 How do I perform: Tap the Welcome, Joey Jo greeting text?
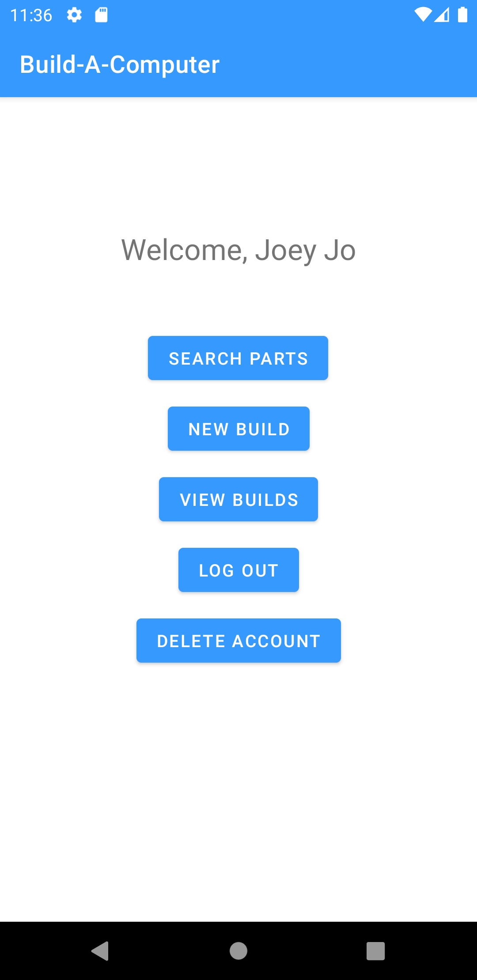point(238,249)
